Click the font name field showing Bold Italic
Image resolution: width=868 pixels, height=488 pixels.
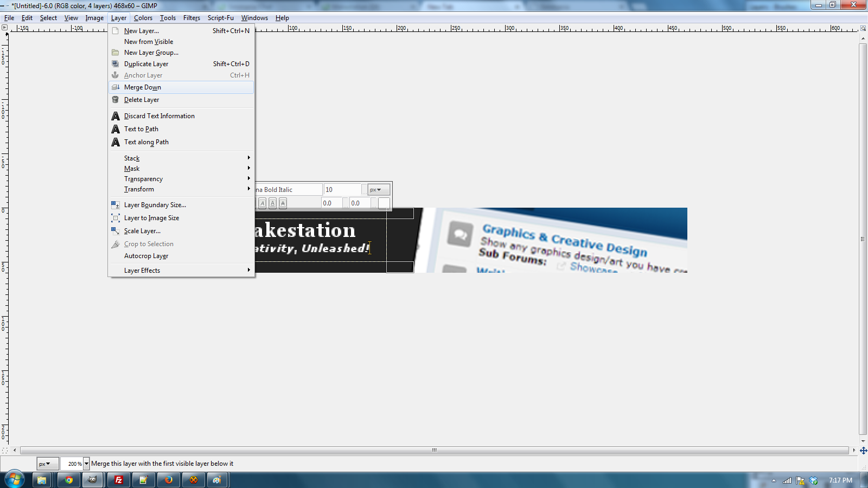(x=289, y=190)
